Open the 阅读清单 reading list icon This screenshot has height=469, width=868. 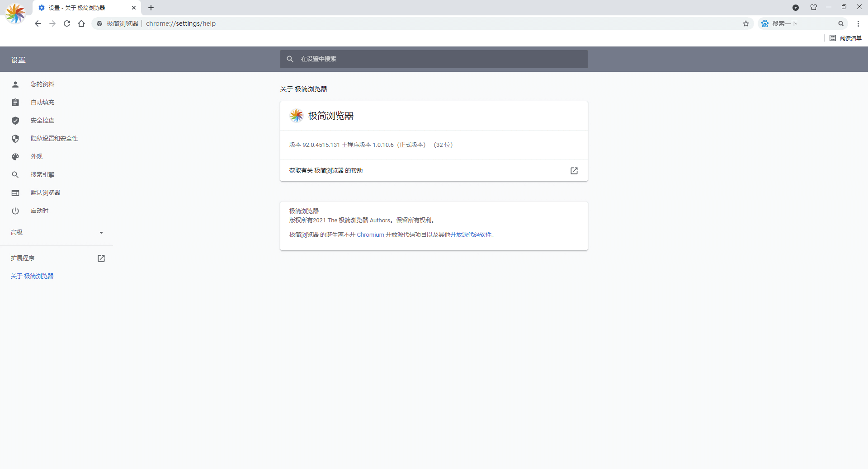pos(833,38)
